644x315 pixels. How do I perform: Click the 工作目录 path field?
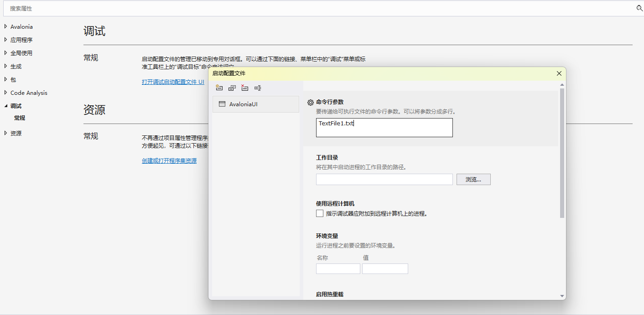(384, 179)
